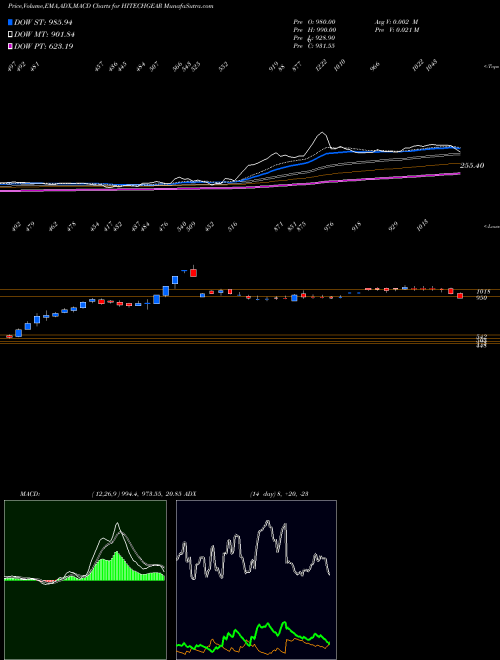Click the 532 top price label
The image size is (500, 660).
(x=223, y=66)
